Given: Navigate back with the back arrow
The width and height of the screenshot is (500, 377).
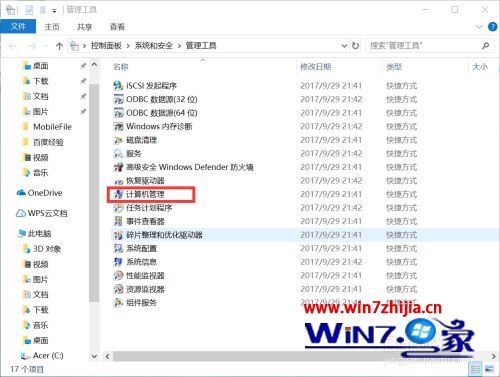Looking at the screenshot, I should click(x=13, y=46).
